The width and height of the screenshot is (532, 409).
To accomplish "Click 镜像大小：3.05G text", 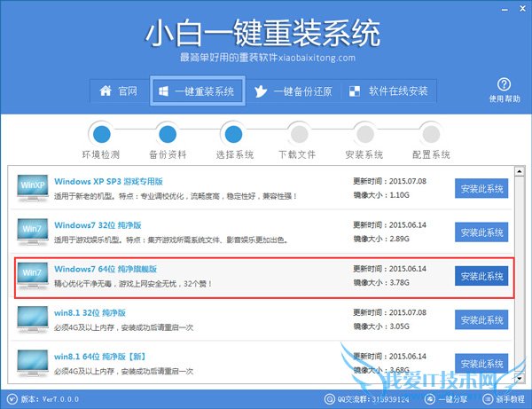I will tap(381, 326).
